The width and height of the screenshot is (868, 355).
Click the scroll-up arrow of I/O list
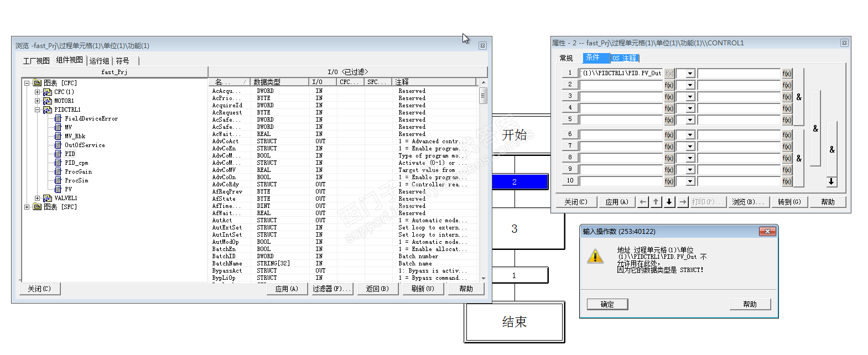(x=483, y=82)
